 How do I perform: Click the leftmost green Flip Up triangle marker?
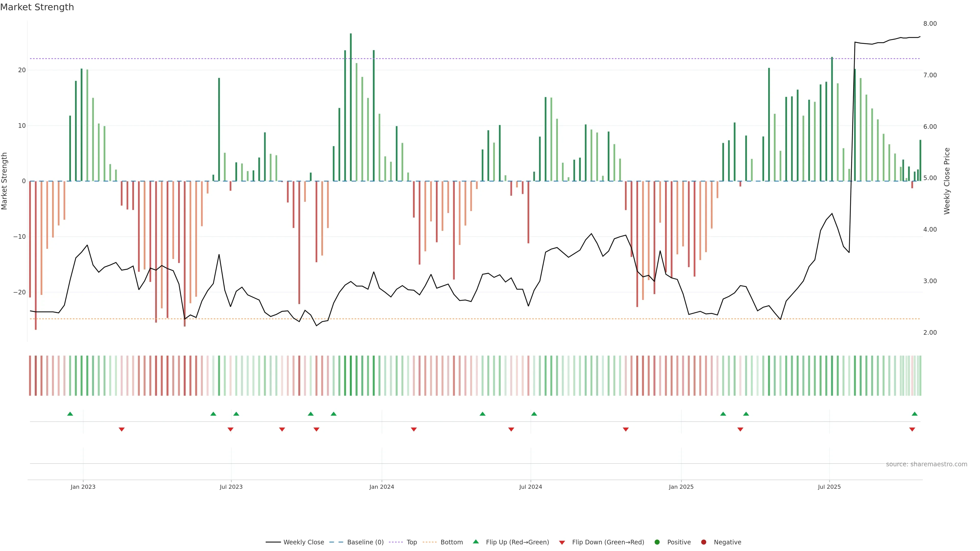click(70, 414)
